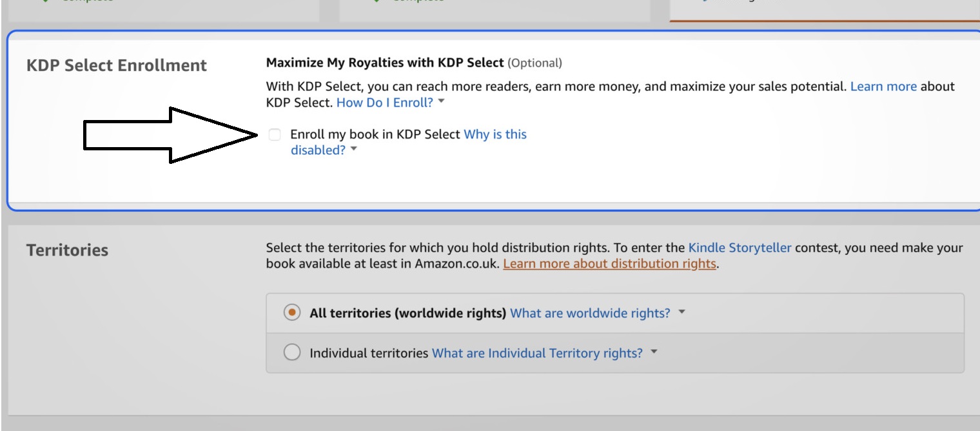
Task: Click the Individual territories label text
Action: tap(369, 353)
